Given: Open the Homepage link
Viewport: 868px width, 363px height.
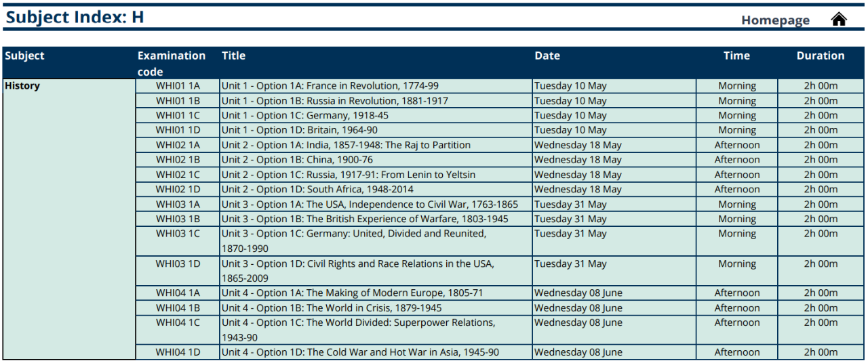Looking at the screenshot, I should click(775, 20).
